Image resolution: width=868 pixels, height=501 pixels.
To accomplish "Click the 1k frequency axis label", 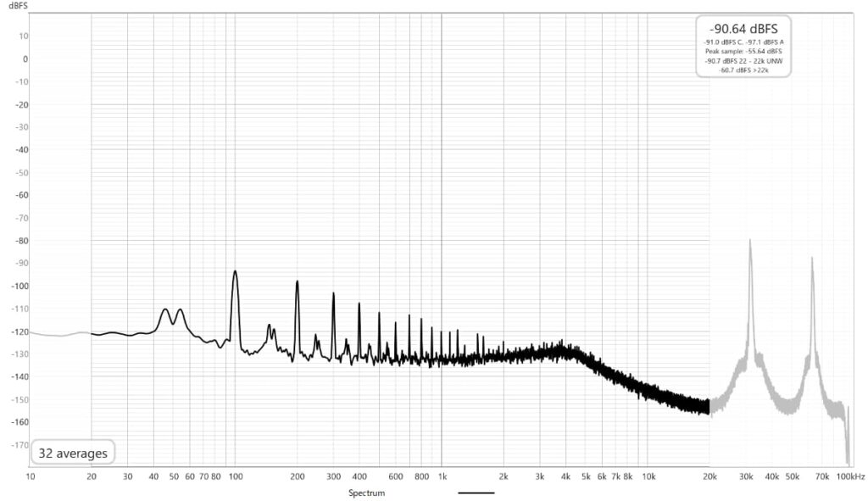I will coord(442,479).
